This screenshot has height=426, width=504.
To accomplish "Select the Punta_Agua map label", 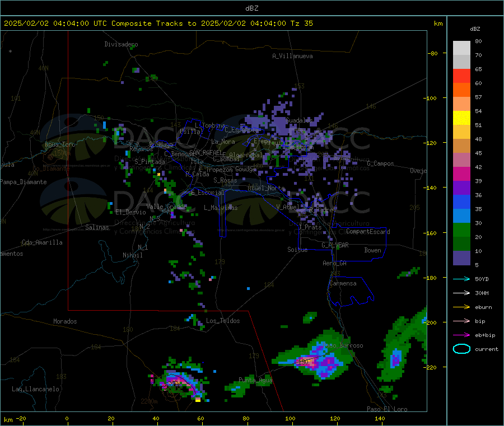I will pyautogui.click(x=255, y=380).
